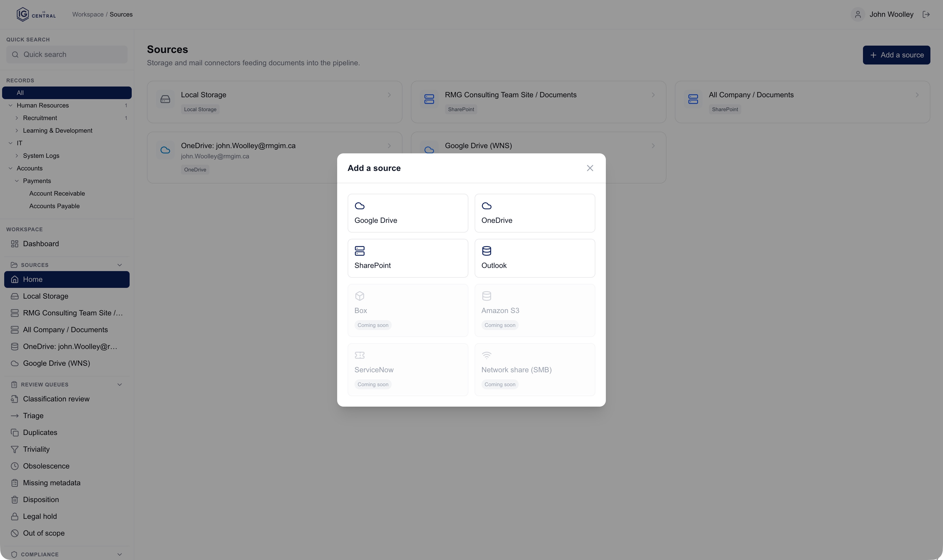
Task: Click the Dashboard grid icon in sidebar
Action: tap(15, 244)
